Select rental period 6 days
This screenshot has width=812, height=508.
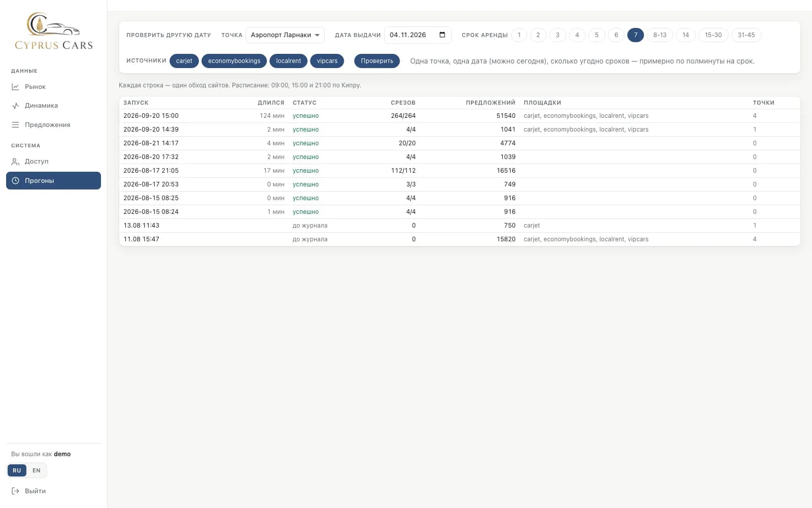point(616,35)
